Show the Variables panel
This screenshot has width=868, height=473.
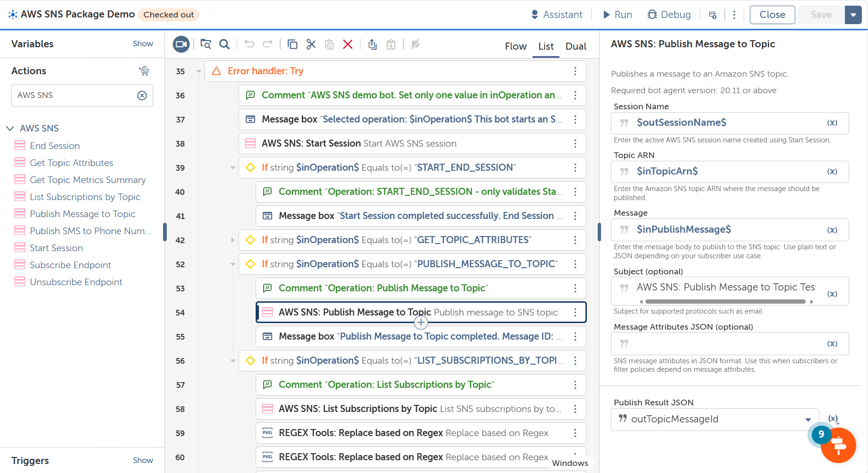click(x=143, y=44)
